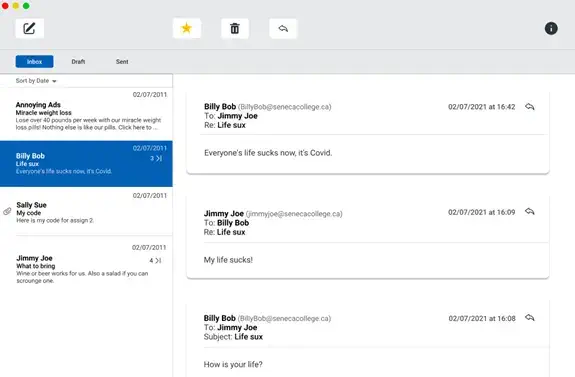Reply to Billy Bob's 16:08 message

(x=530, y=318)
